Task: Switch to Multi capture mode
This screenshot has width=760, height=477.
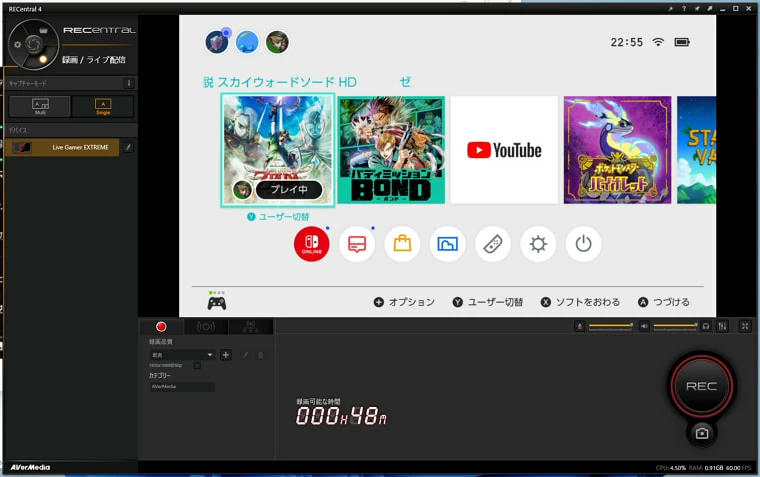Action: click(x=40, y=106)
